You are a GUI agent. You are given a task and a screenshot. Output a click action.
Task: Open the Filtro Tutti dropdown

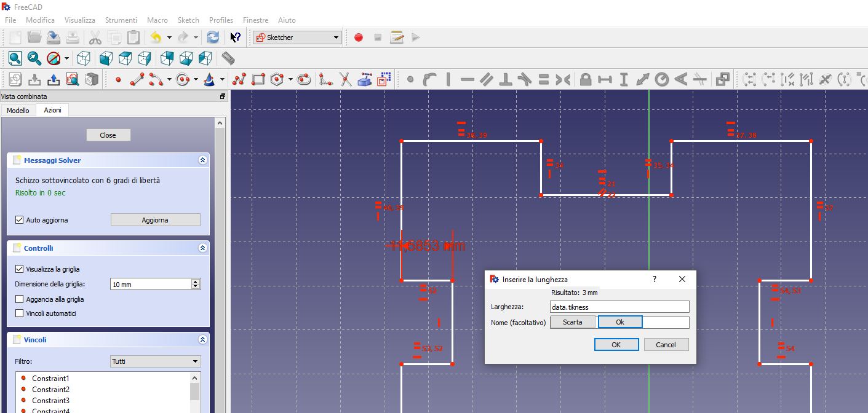(x=156, y=361)
